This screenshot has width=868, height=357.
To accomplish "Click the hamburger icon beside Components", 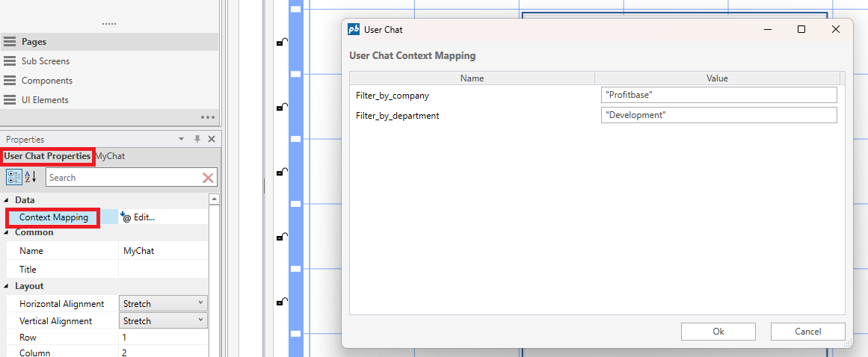I will point(10,80).
